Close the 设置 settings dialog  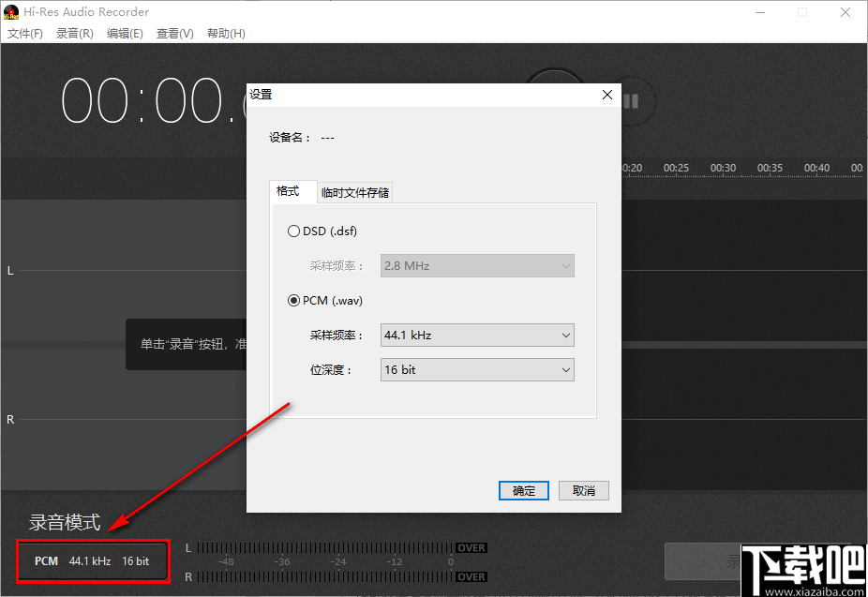(606, 95)
